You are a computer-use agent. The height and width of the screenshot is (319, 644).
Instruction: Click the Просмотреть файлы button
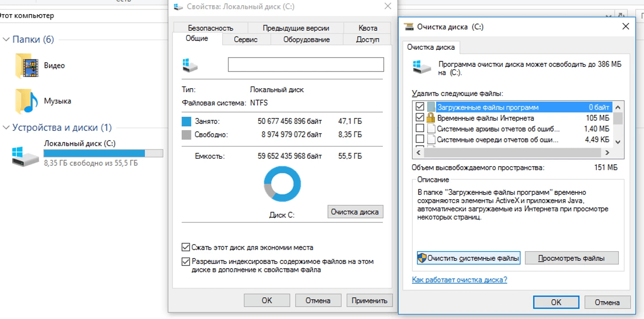pos(572,258)
